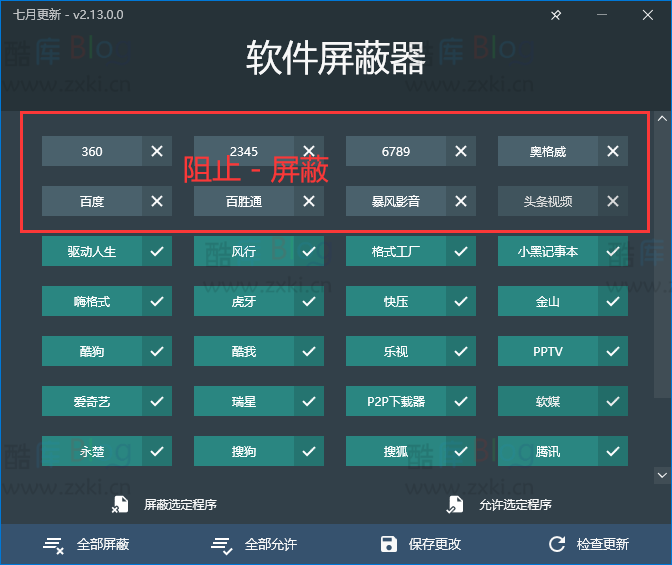Toggle the X mark beside 暴风影音
672x565 pixels.
(461, 201)
